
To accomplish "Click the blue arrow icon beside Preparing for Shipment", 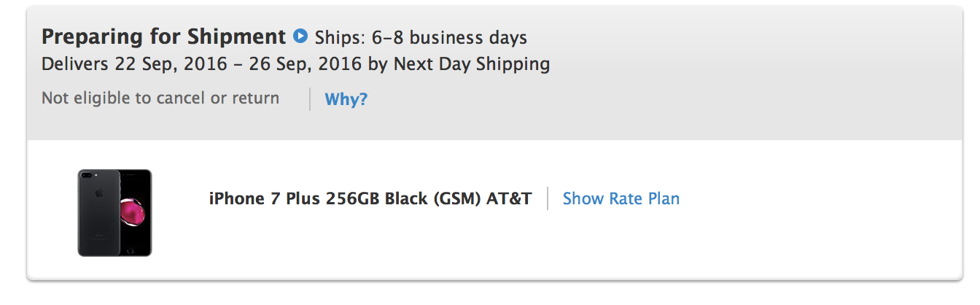I will [x=300, y=35].
